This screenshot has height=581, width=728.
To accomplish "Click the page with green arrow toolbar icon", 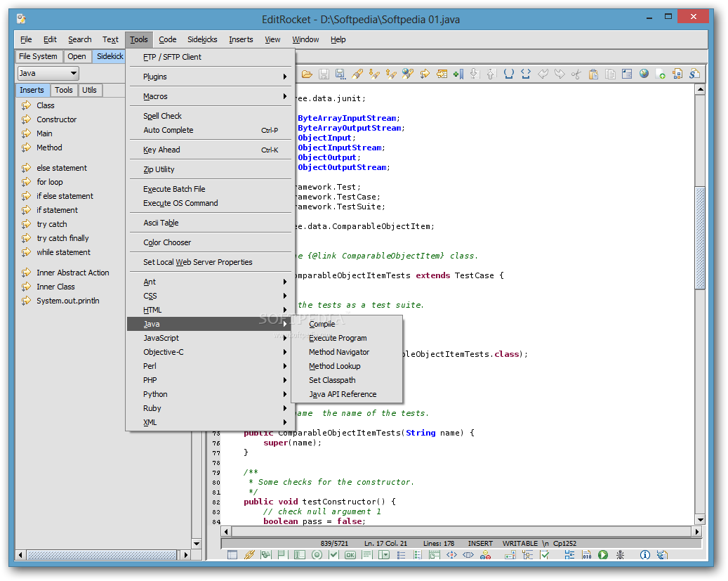I will [661, 74].
